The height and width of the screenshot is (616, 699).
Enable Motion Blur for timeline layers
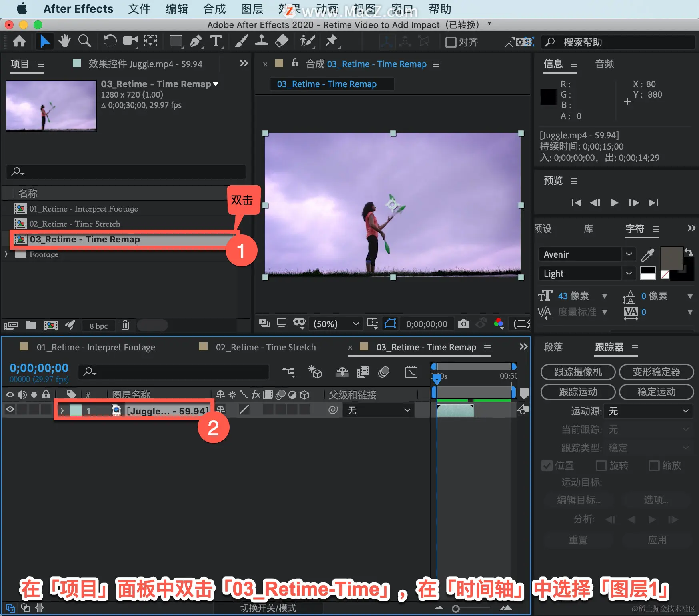coord(384,372)
